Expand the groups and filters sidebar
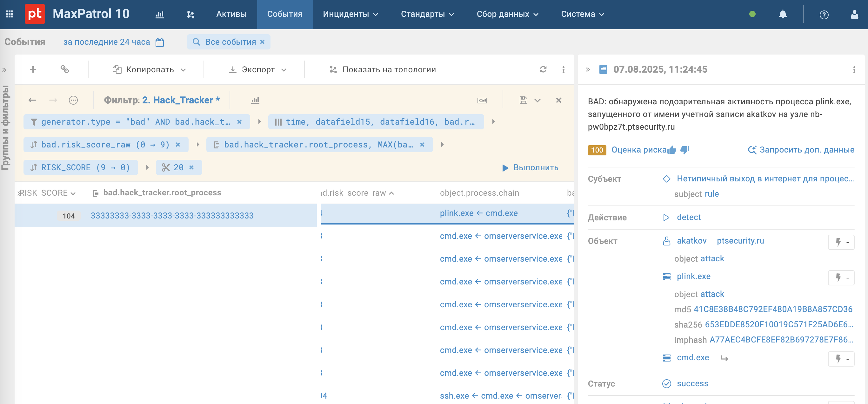 (x=4, y=70)
